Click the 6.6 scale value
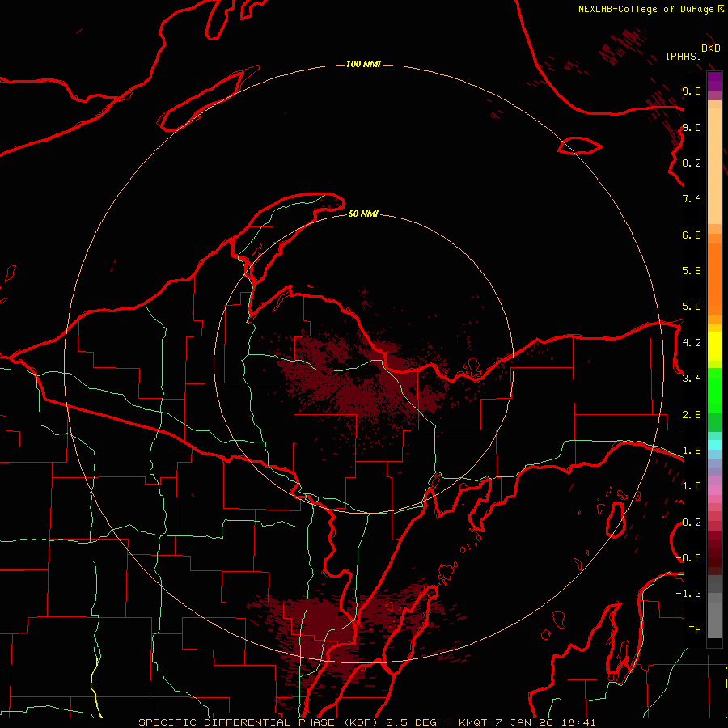 pyautogui.click(x=692, y=235)
